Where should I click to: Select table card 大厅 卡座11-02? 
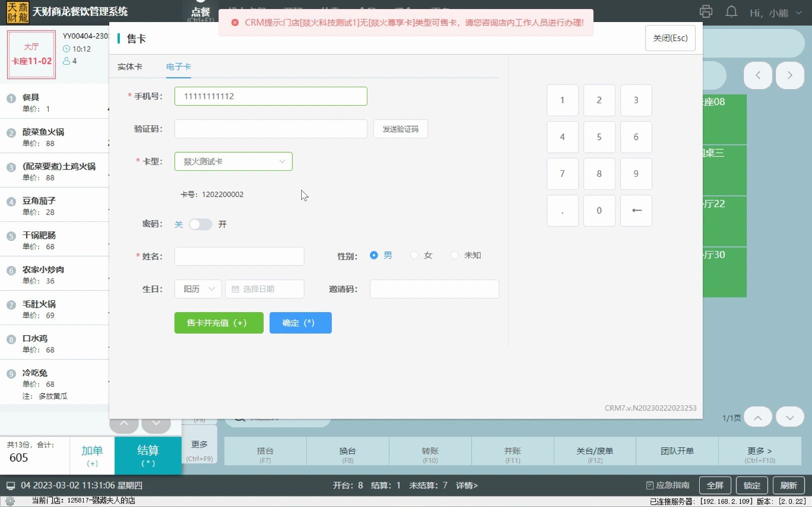32,55
